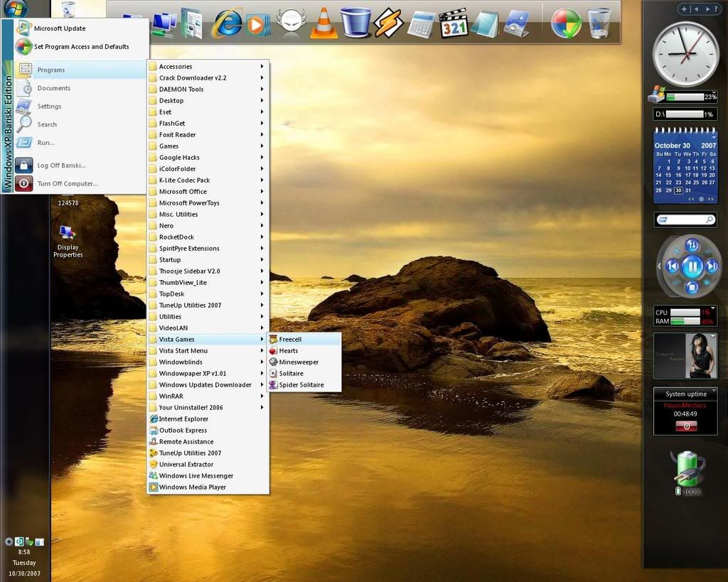The width and height of the screenshot is (728, 582).
Task: Click the Windows start orb
Action: coord(16,8)
